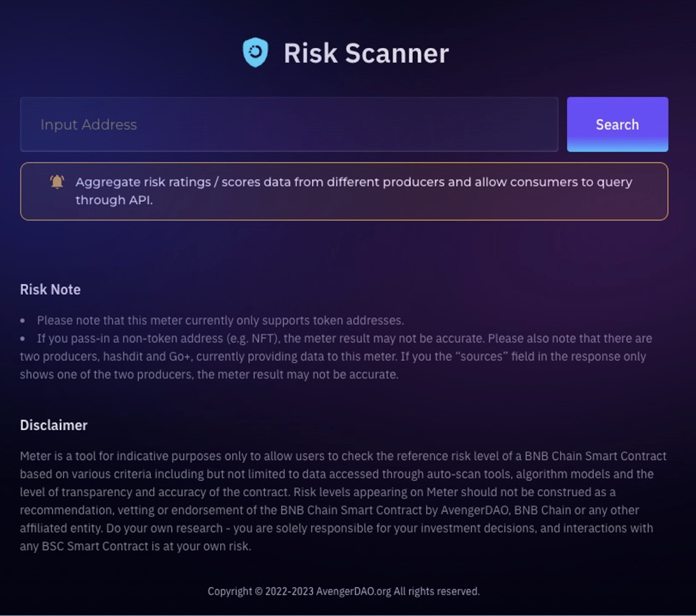
Task: Click the alert icon left of the aggregate text
Action: tap(57, 182)
